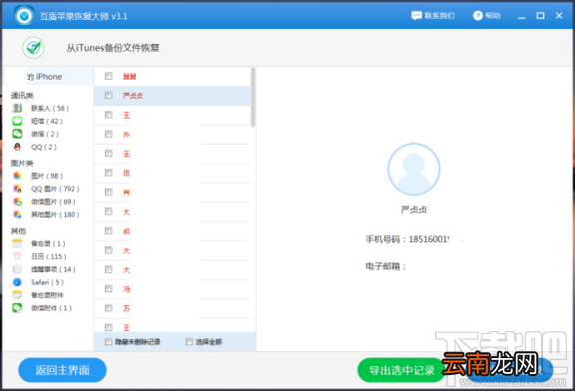The width and height of the screenshot is (575, 392).
Task: Select the highlighted 严贞贞 list row
Action: (x=173, y=96)
